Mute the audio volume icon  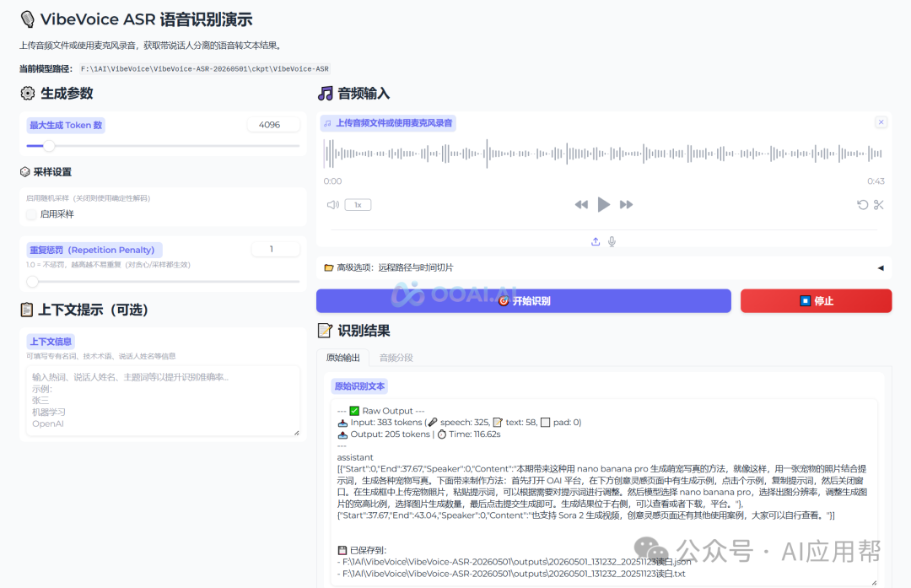click(x=333, y=204)
